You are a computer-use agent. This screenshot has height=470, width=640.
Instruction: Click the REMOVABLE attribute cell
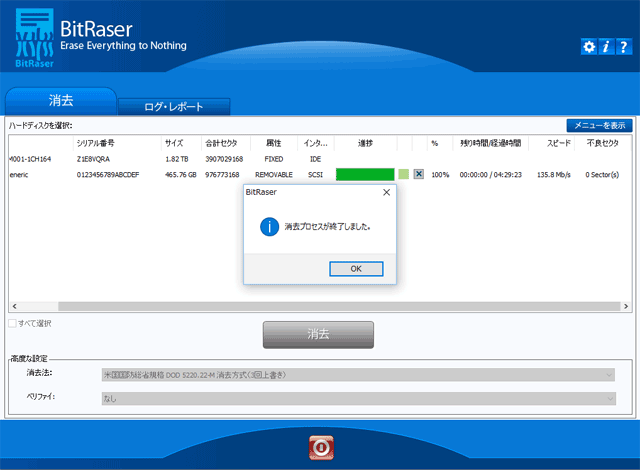tap(274, 175)
